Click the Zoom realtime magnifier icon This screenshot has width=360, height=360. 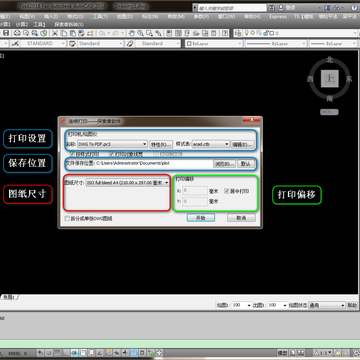point(141,33)
